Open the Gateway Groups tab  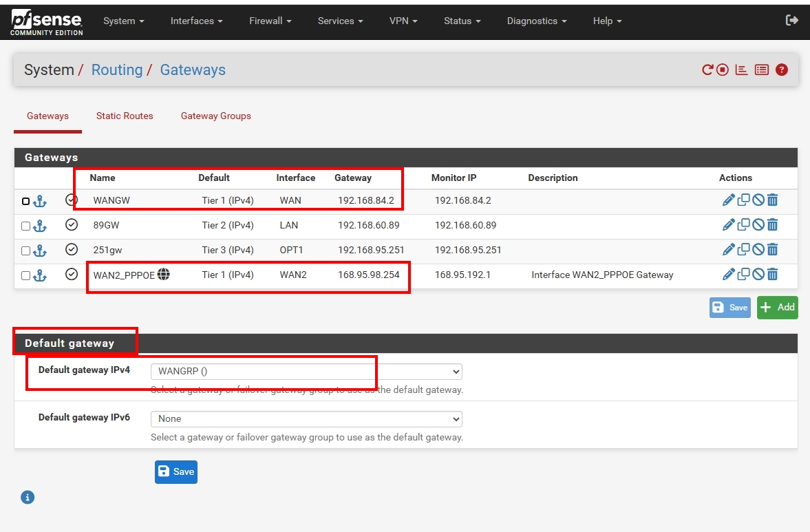click(215, 116)
